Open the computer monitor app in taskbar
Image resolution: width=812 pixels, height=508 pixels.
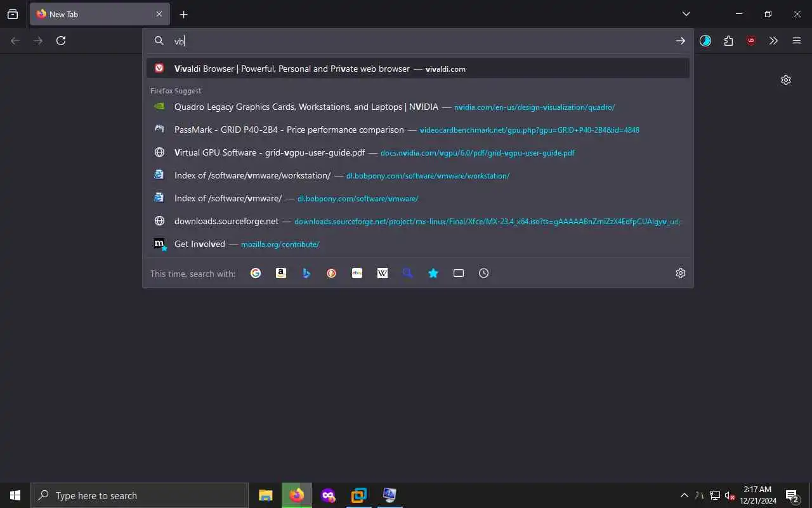390,495
